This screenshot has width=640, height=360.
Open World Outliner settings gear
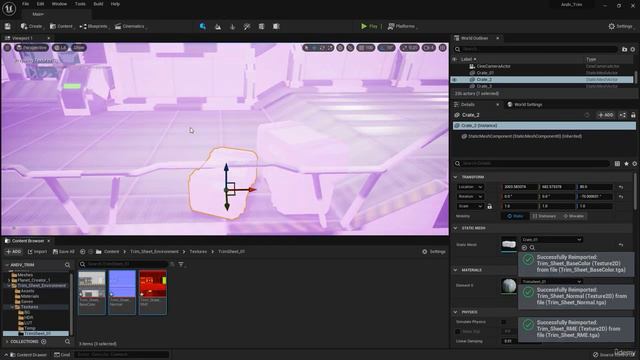tap(633, 49)
